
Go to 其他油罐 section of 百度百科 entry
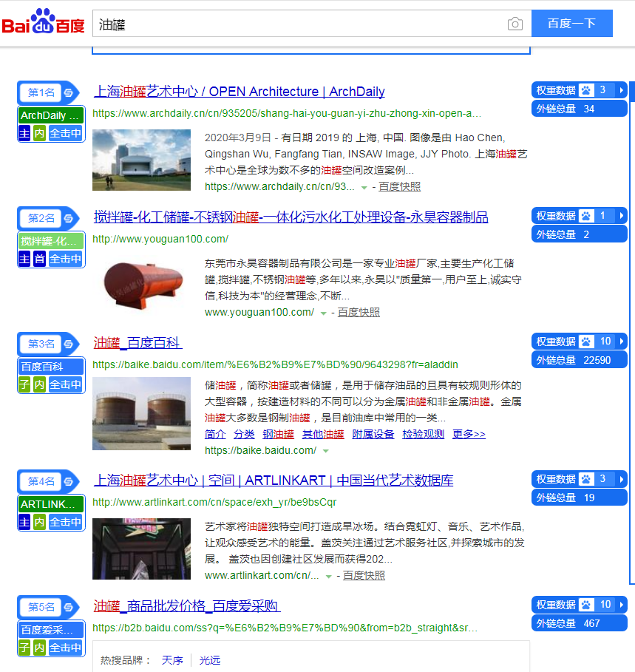(323, 434)
